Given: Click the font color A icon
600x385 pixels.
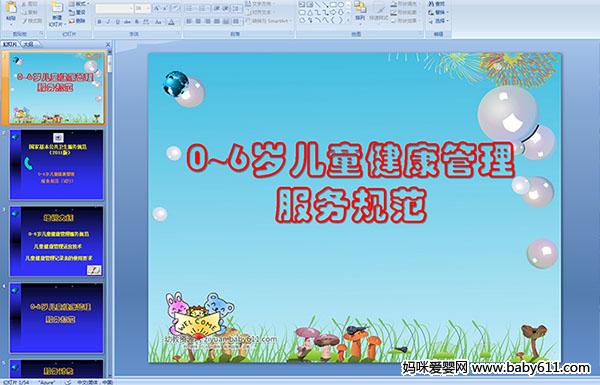Looking at the screenshot, I should coord(171,22).
